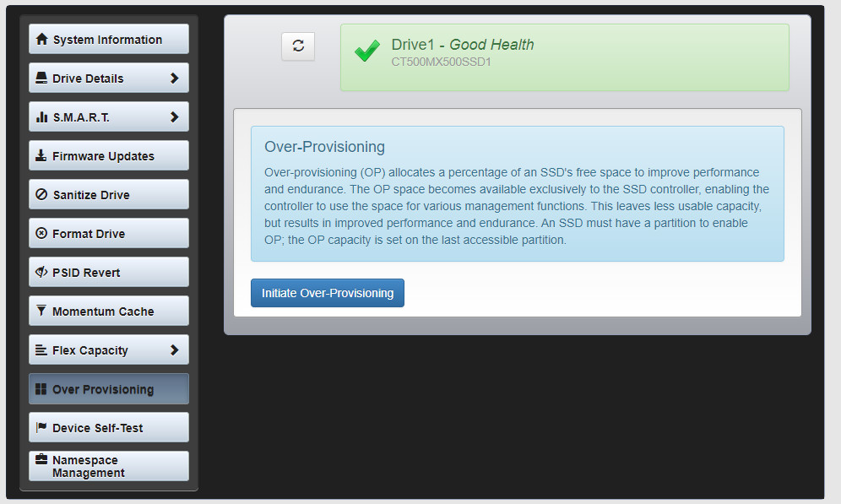
Task: Click the bar chart icon beside S.M.A.R.T.
Action: [41, 117]
